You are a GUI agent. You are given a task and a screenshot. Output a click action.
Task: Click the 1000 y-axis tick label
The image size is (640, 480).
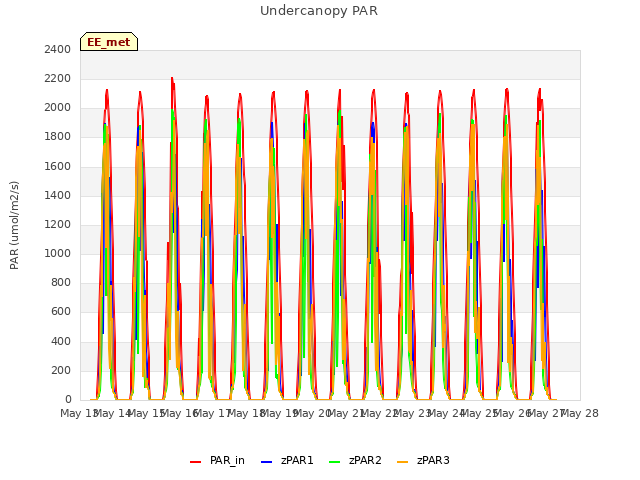point(58,253)
